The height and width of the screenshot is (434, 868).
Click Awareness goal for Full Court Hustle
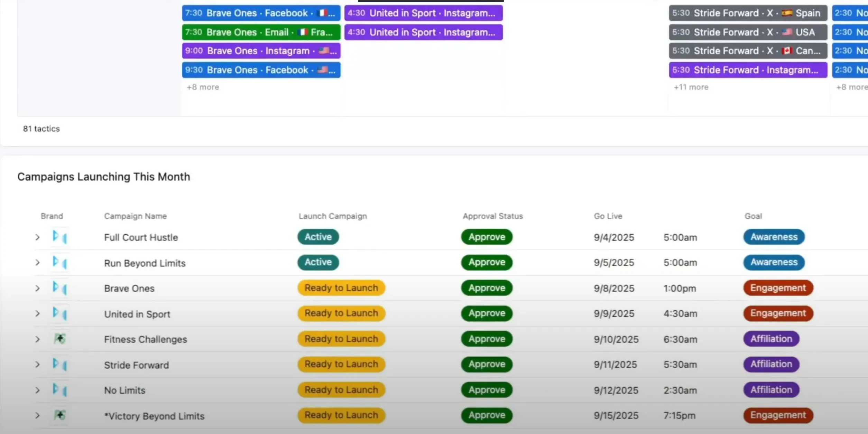point(774,237)
